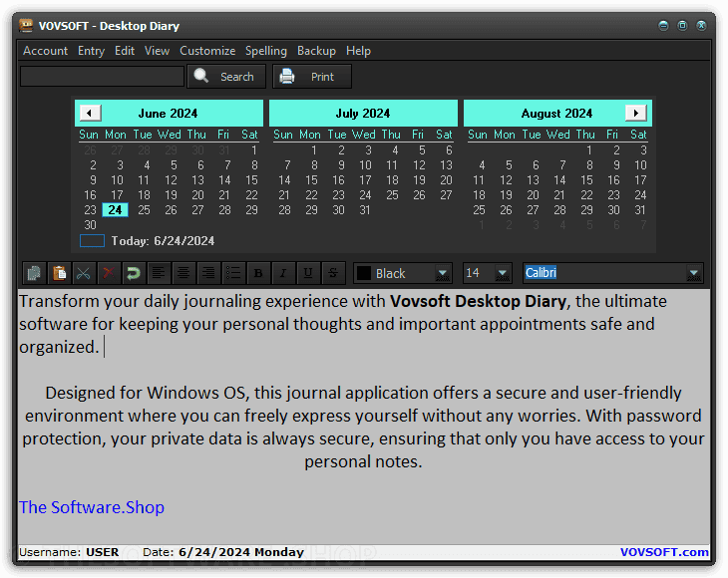Click the red X delete icon
728x578 pixels.
[109, 273]
